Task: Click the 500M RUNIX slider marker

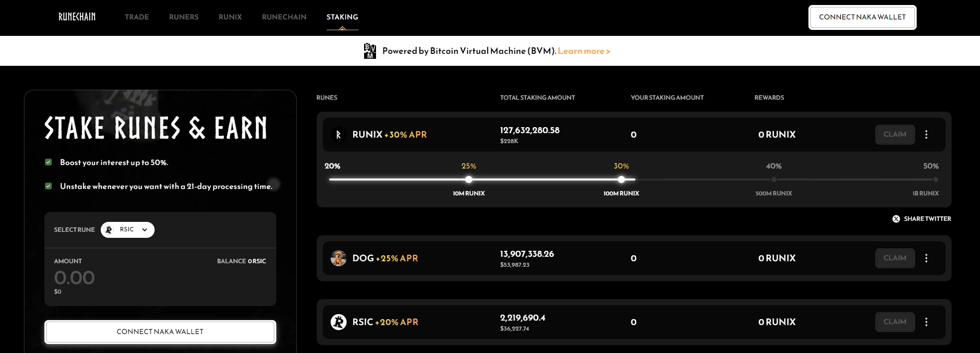Action: point(774,179)
